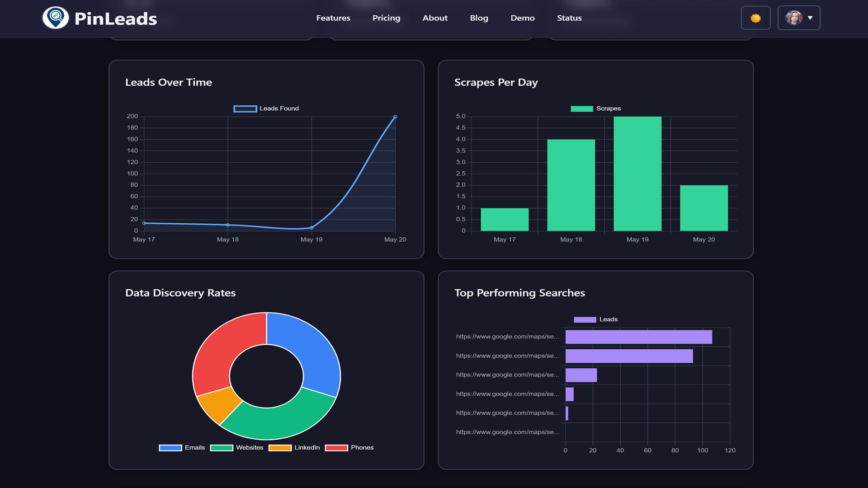Click the Data Discovery Rates heading

tap(180, 293)
